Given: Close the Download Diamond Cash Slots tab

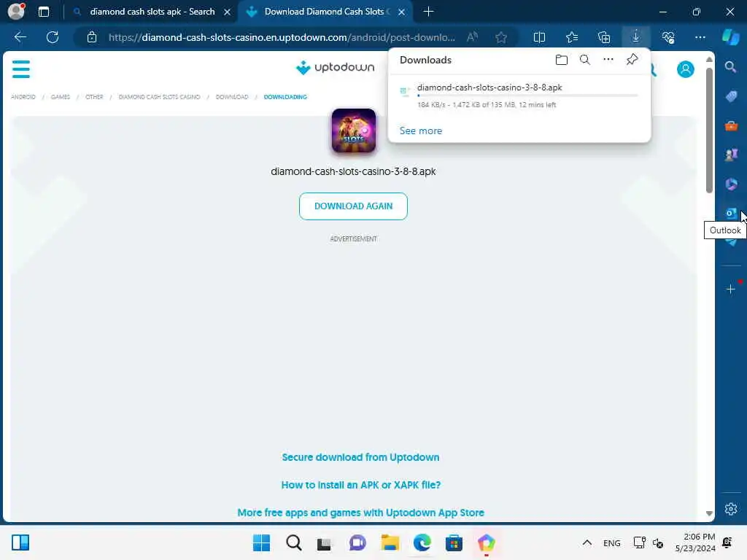Looking at the screenshot, I should point(402,12).
